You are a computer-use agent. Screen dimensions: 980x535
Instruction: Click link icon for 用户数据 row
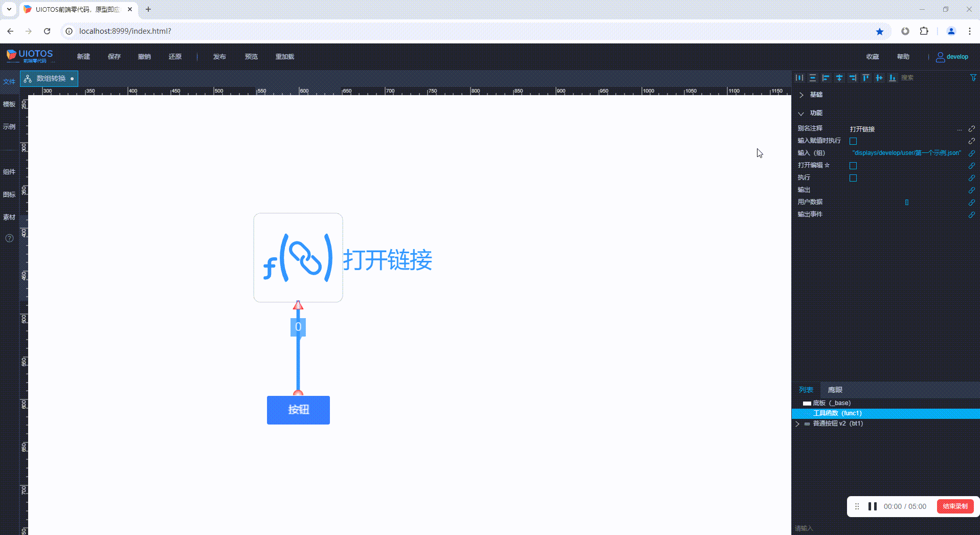[x=972, y=203]
